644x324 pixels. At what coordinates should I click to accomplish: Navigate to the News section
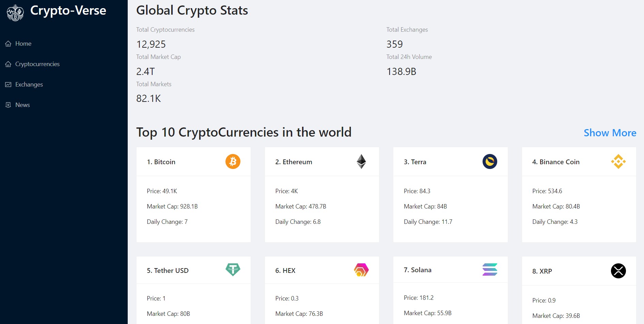coord(22,105)
